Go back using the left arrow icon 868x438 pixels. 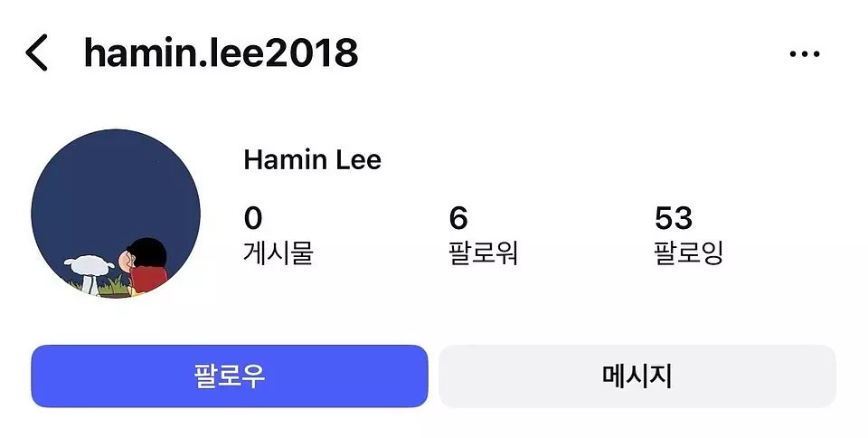(36, 52)
